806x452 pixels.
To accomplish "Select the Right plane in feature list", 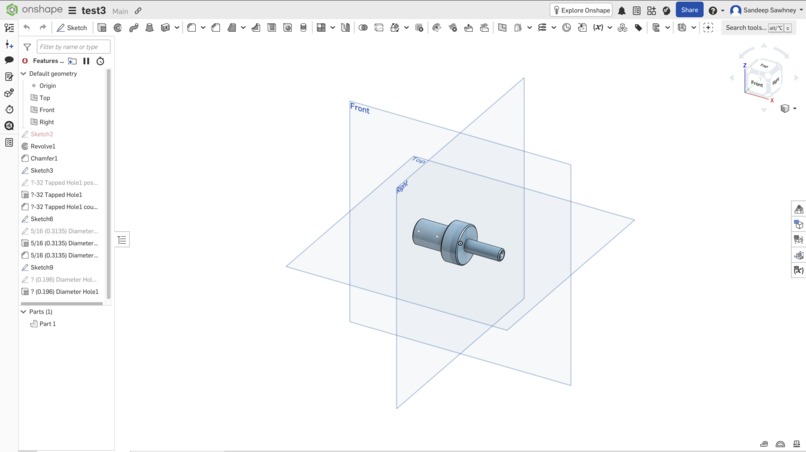I will pyautogui.click(x=46, y=122).
